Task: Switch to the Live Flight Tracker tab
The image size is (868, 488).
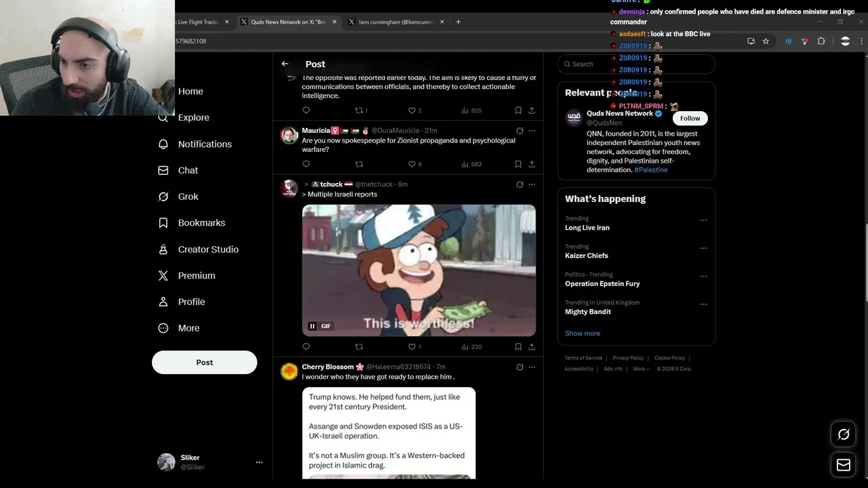Action: click(198, 22)
